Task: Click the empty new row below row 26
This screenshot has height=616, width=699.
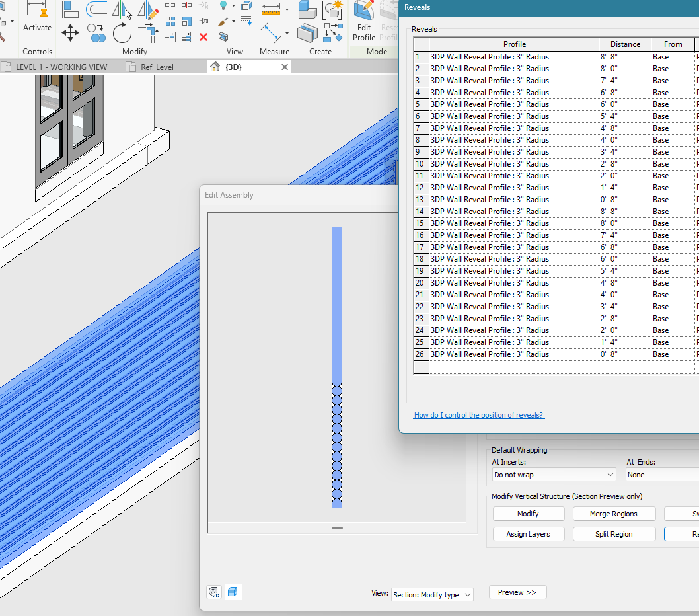Action: coord(556,367)
